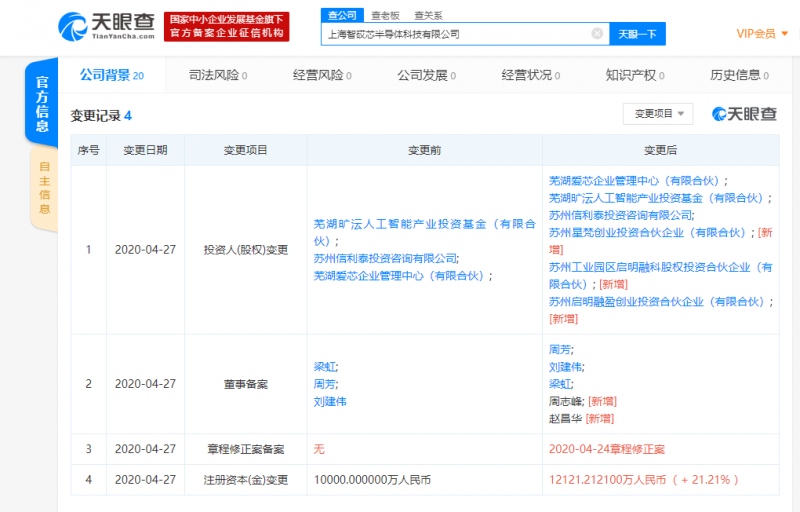Screen dimensions: 800x512
Task: Select the 自主信息 side tab
Action: tap(44, 187)
